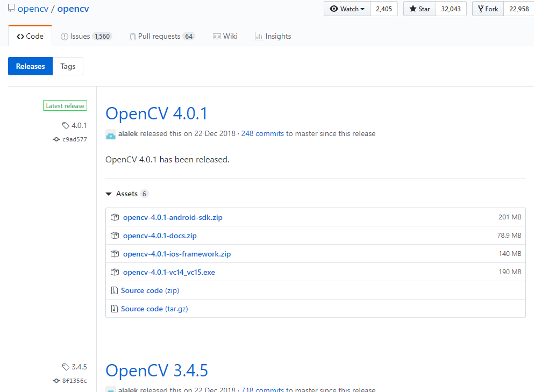Click the commit icon beside 8f1356c
Viewport: 534px width, 392px height.
(56, 381)
